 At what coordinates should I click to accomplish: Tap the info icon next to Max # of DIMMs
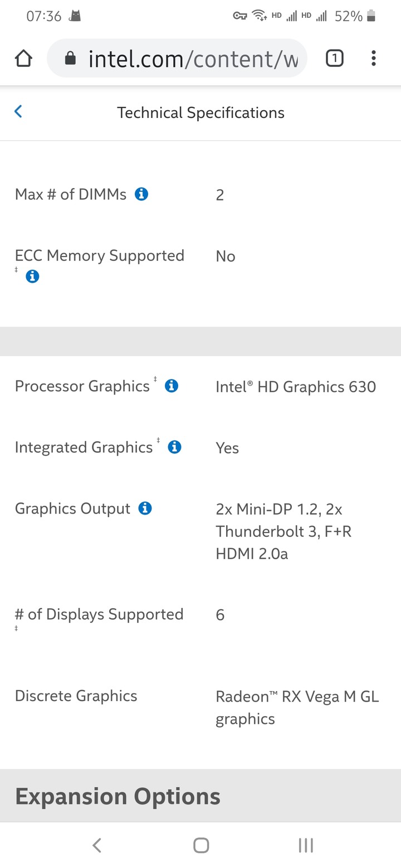click(x=141, y=194)
